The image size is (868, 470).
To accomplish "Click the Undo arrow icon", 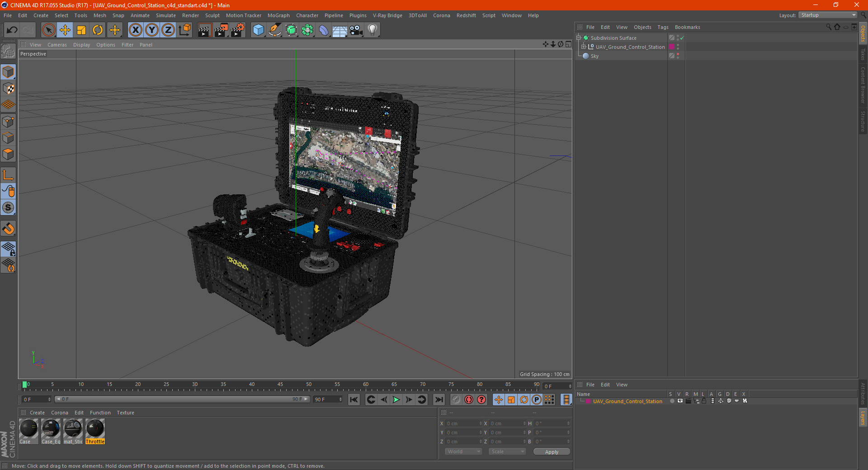I will click(12, 30).
